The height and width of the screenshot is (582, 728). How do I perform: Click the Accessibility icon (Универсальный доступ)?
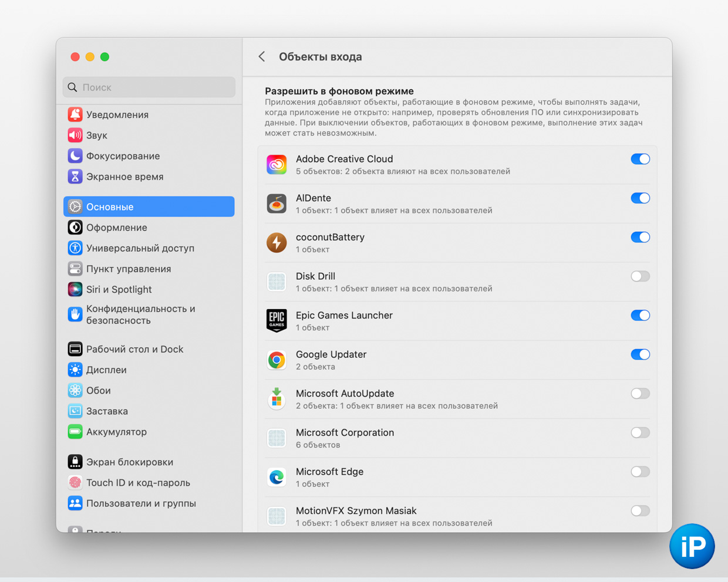pos(75,248)
